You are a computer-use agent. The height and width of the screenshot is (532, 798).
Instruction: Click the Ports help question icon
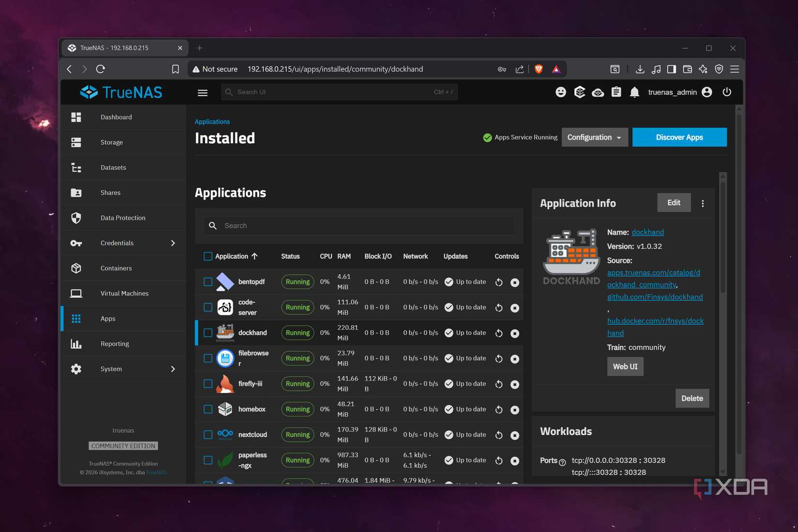562,462
